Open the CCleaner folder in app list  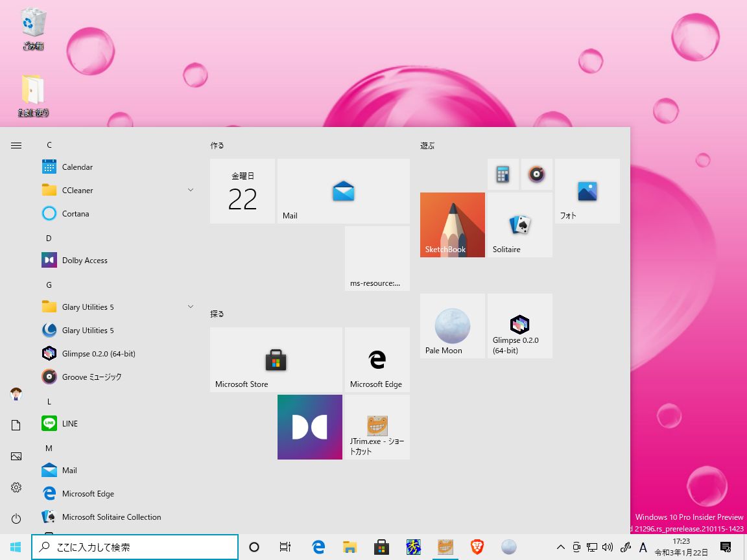(117, 190)
